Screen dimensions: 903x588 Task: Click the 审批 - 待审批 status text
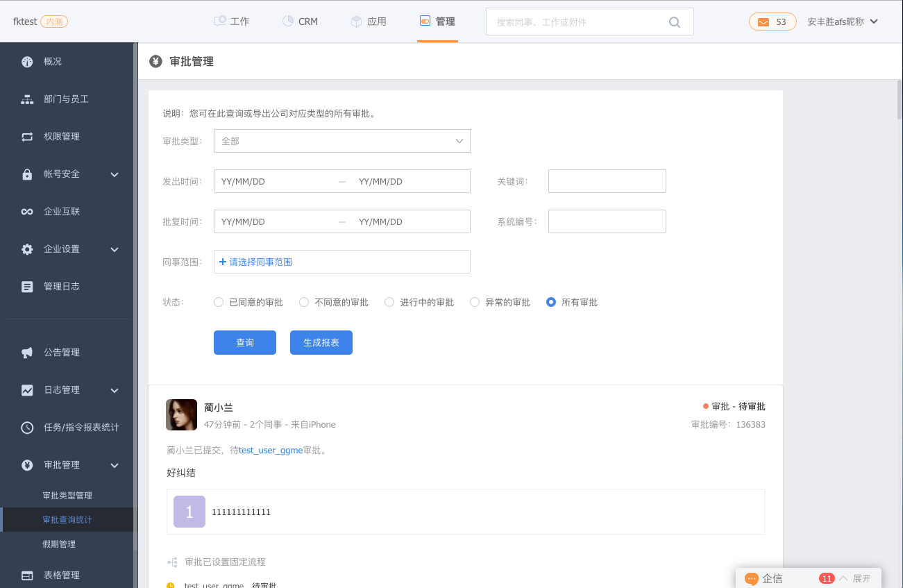(739, 407)
